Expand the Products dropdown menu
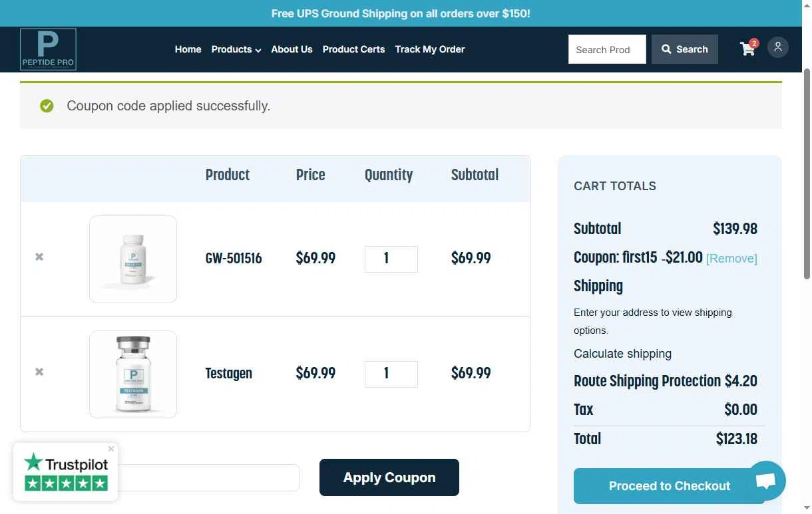The width and height of the screenshot is (812, 514). click(x=236, y=49)
